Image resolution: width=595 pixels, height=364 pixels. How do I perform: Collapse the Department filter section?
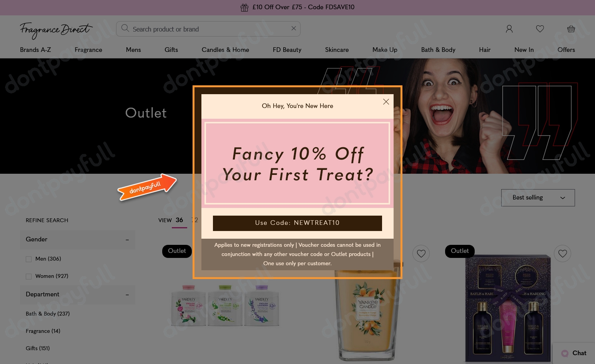click(x=78, y=294)
